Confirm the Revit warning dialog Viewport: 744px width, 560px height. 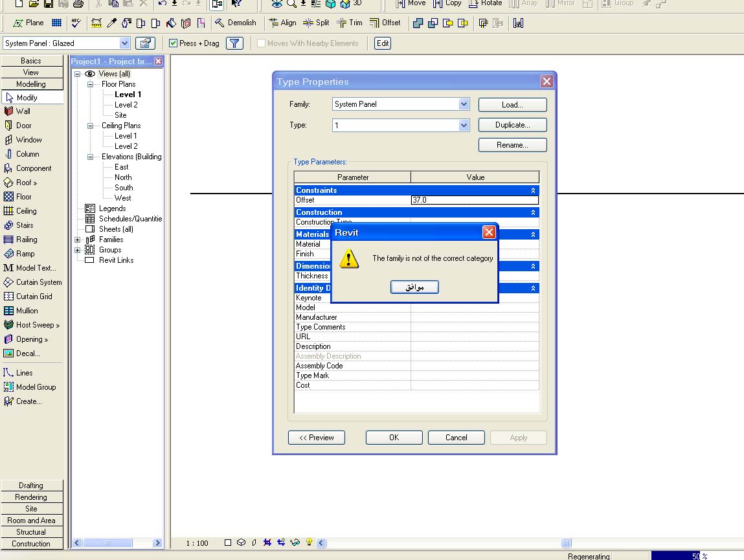(x=414, y=287)
